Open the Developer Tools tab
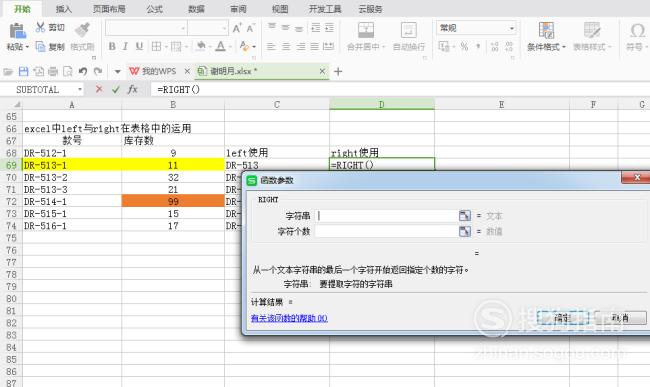Image resolution: width=650 pixels, height=387 pixels. [x=325, y=9]
